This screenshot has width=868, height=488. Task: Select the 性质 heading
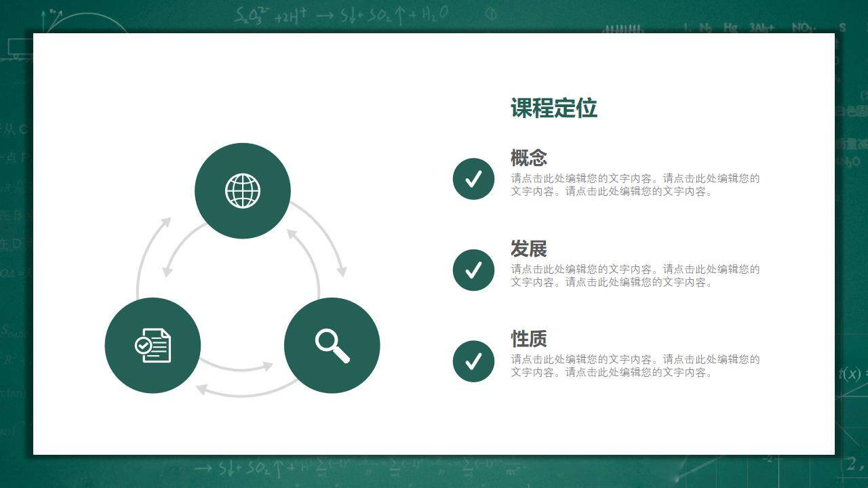click(529, 339)
